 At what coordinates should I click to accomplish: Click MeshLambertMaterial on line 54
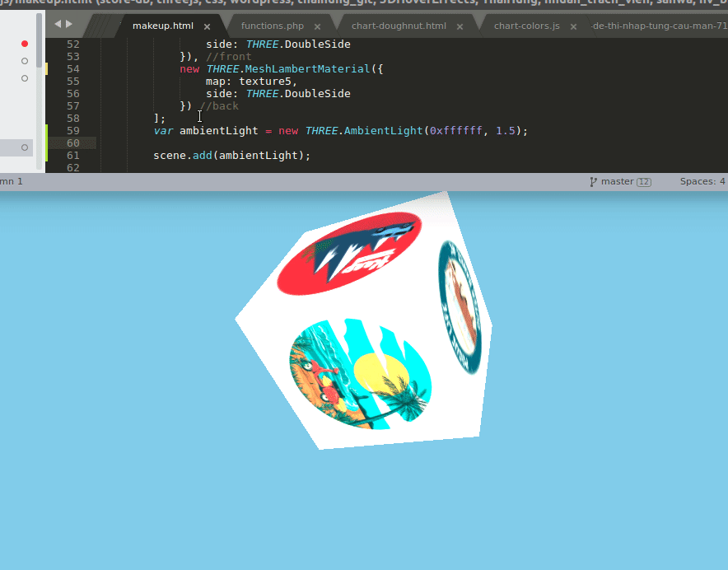tap(307, 68)
